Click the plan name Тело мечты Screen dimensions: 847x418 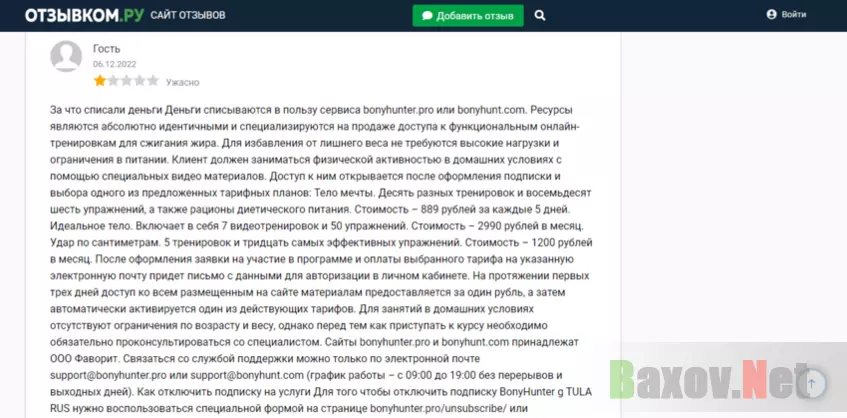[x=345, y=192]
